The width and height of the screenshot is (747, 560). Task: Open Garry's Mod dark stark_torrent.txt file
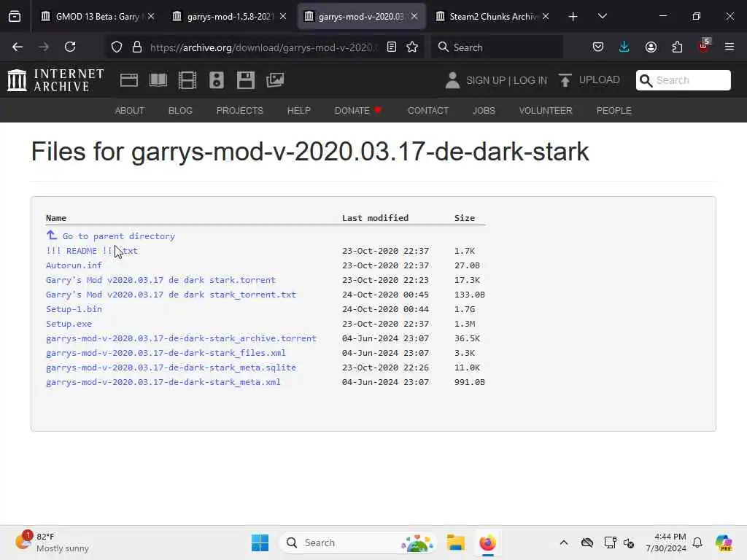pos(171,295)
